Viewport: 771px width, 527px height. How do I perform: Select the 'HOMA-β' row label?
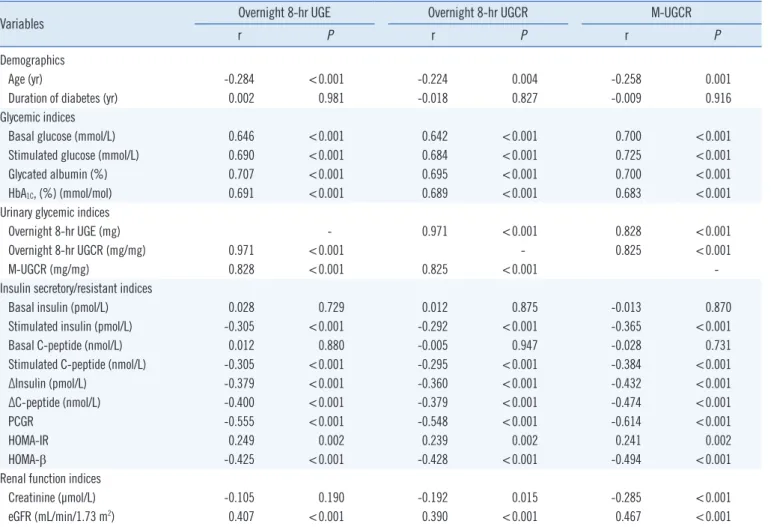pos(27,460)
